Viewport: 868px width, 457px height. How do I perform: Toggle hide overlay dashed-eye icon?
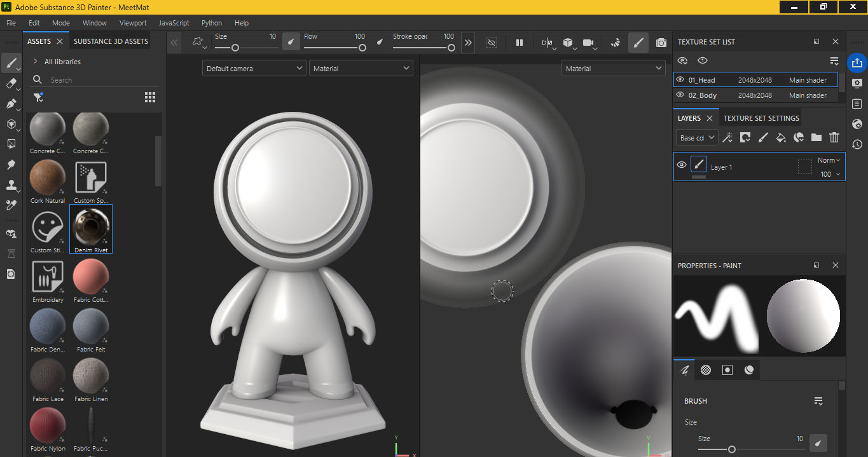(492, 43)
